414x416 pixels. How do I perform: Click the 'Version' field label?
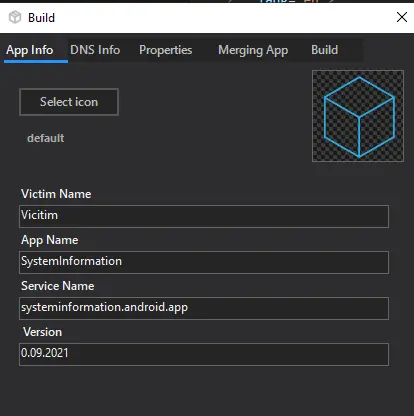point(42,332)
